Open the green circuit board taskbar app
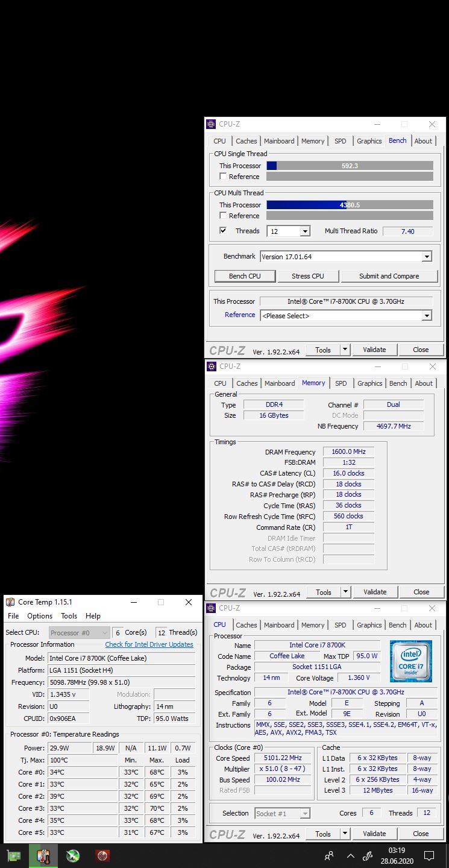 pyautogui.click(x=13, y=856)
